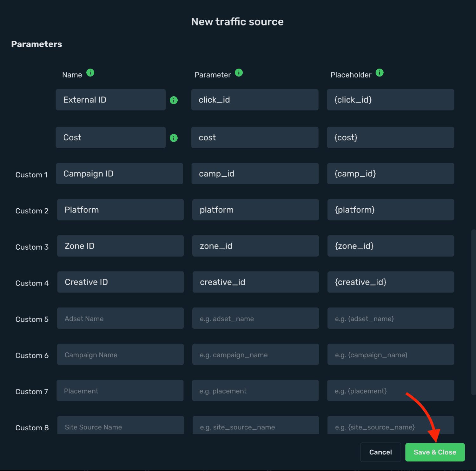Click Custom 8 Site Source Name field
Viewport: 476px width, 471px height.
121,425
